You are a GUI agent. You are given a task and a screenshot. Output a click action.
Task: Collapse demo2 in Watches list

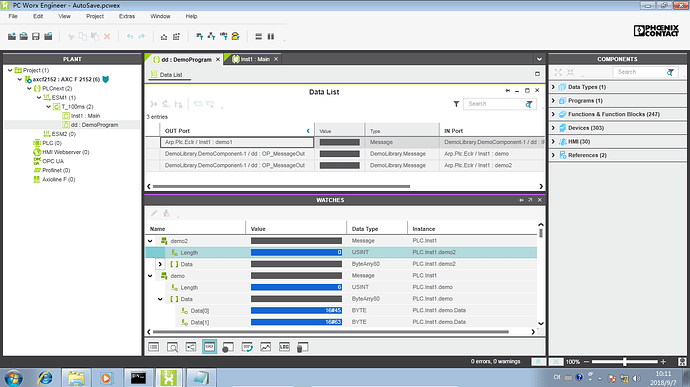pos(150,241)
